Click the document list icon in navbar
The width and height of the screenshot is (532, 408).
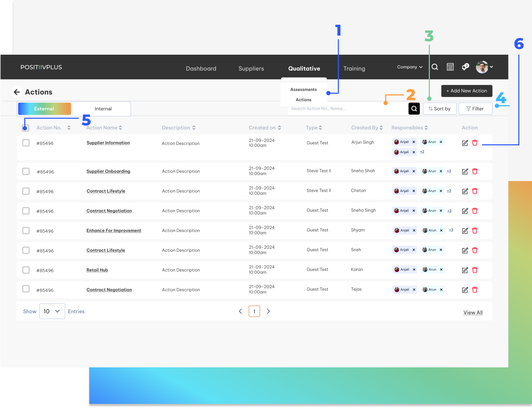(450, 67)
